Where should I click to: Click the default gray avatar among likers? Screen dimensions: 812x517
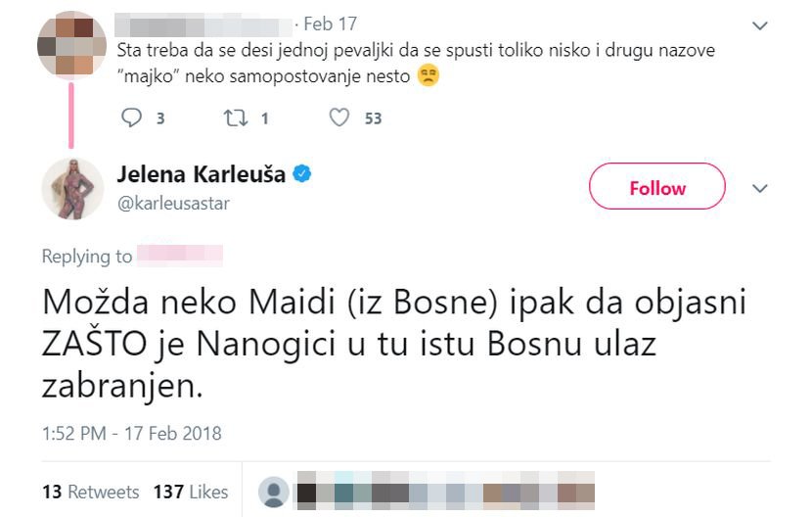pyautogui.click(x=276, y=492)
